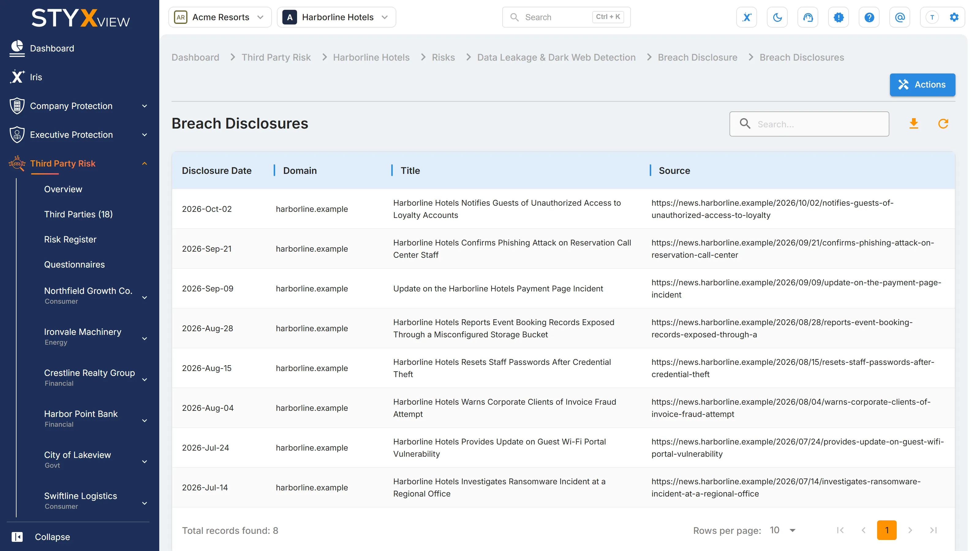Image resolution: width=980 pixels, height=551 pixels.
Task: Click the Breach Disclosures search field
Action: point(809,124)
